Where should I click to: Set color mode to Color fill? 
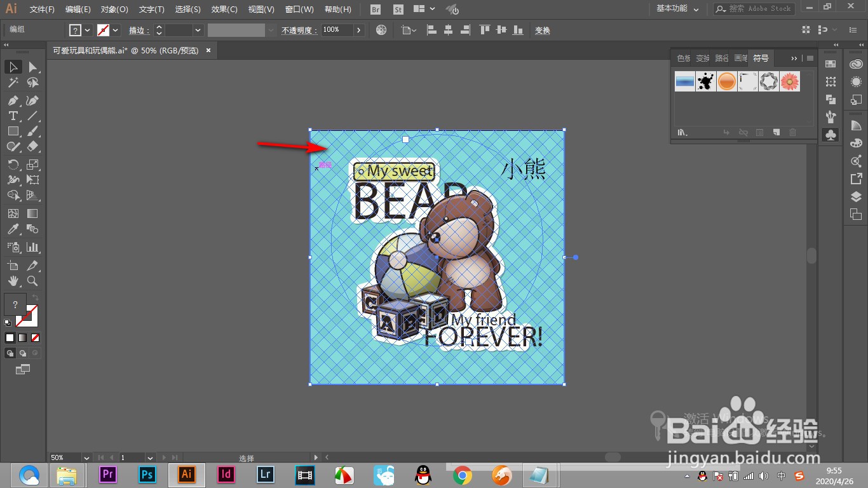click(x=10, y=337)
